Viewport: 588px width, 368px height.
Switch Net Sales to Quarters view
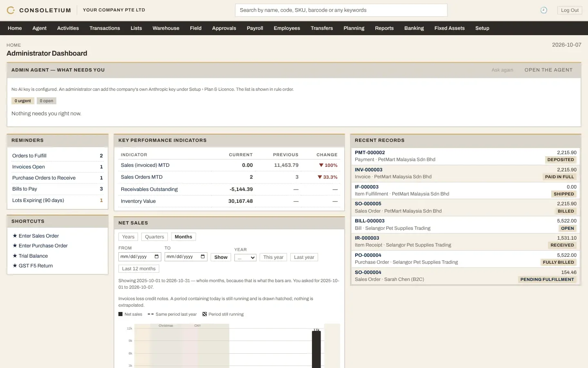[x=154, y=237]
